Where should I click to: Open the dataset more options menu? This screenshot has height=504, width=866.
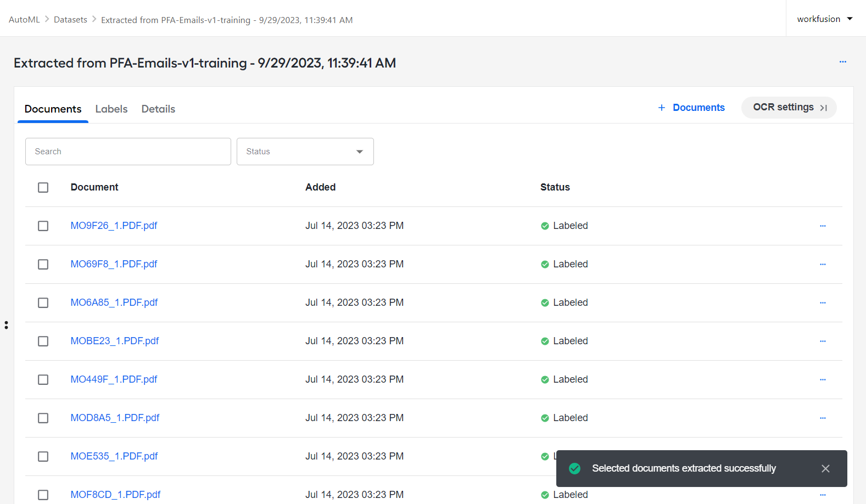tap(843, 62)
